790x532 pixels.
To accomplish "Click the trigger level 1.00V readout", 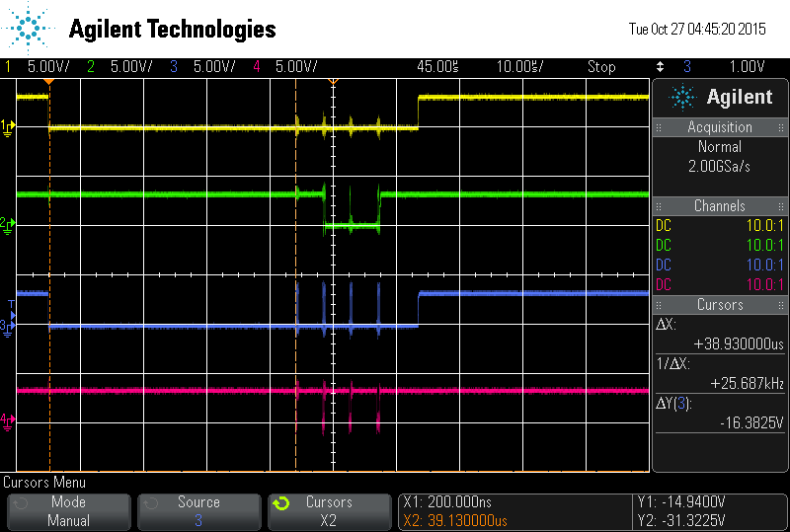I will pyautogui.click(x=748, y=66).
